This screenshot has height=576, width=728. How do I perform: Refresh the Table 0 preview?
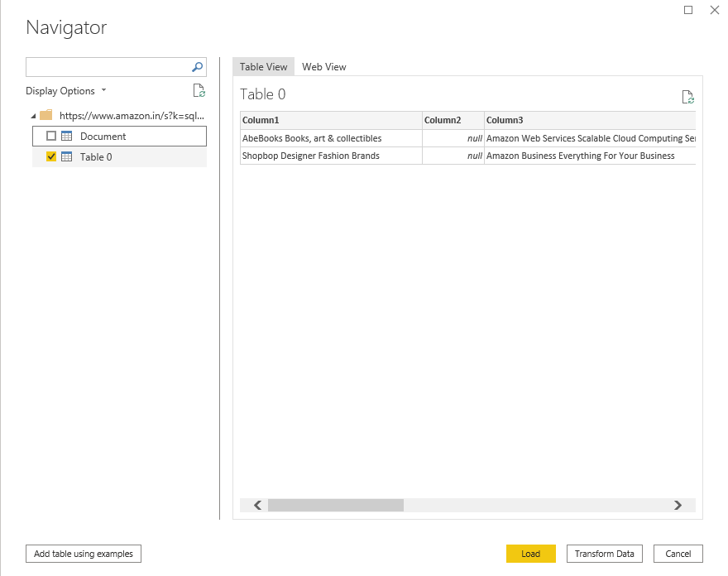(x=687, y=98)
